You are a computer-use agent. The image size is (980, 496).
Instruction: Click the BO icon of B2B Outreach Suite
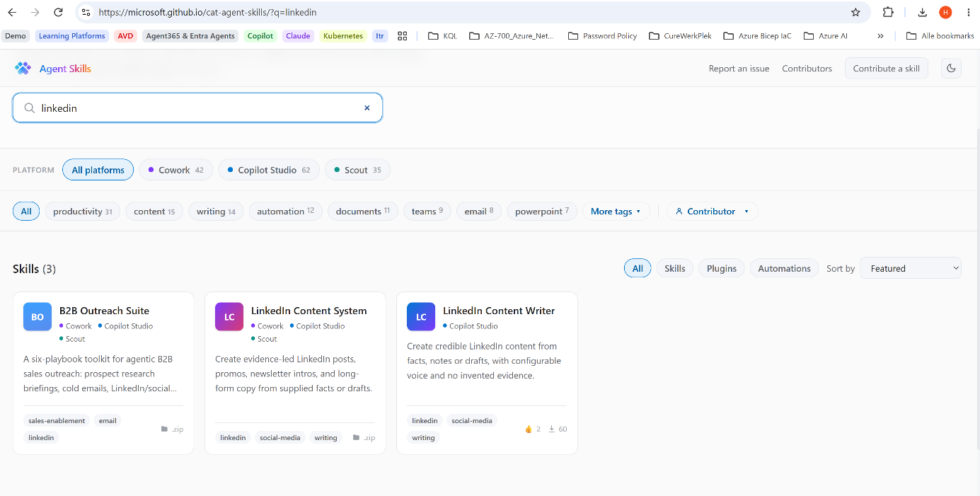point(38,317)
